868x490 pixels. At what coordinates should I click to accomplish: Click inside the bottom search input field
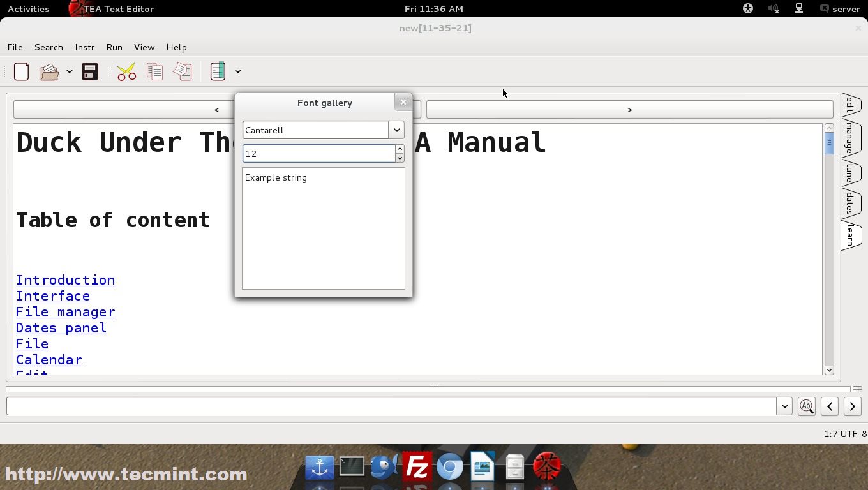[x=383, y=406]
